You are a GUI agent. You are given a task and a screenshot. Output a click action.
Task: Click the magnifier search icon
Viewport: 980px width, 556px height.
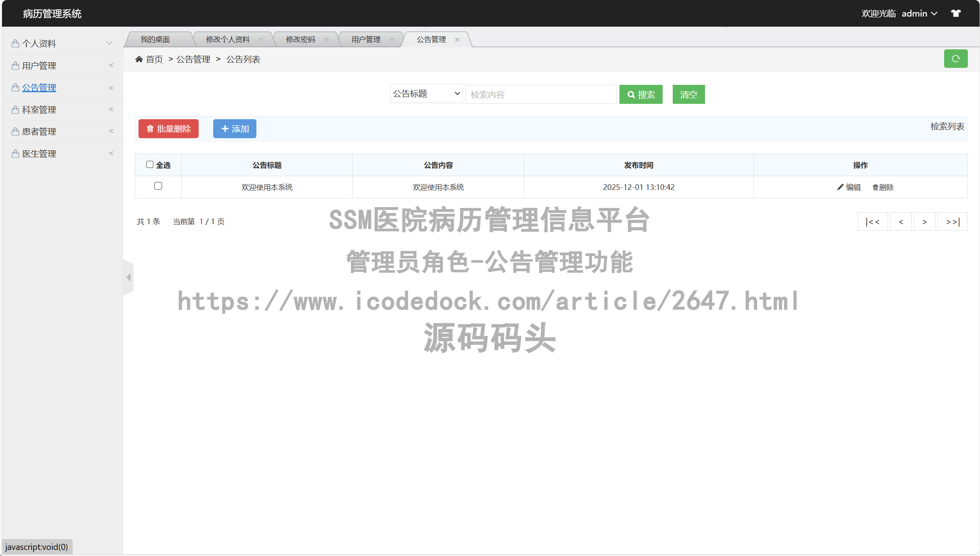631,94
